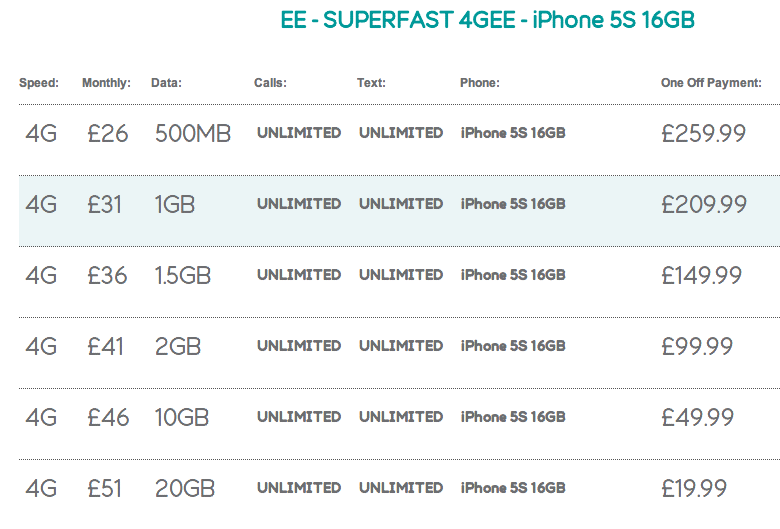The width and height of the screenshot is (780, 529).
Task: Click the £149.99 one off payment
Action: tap(701, 275)
